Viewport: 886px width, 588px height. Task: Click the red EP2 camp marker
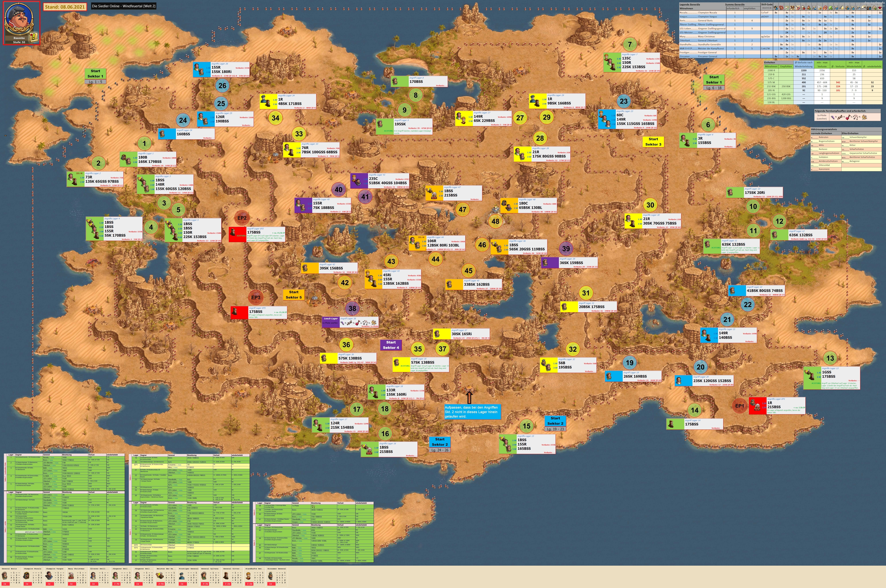pos(242,218)
